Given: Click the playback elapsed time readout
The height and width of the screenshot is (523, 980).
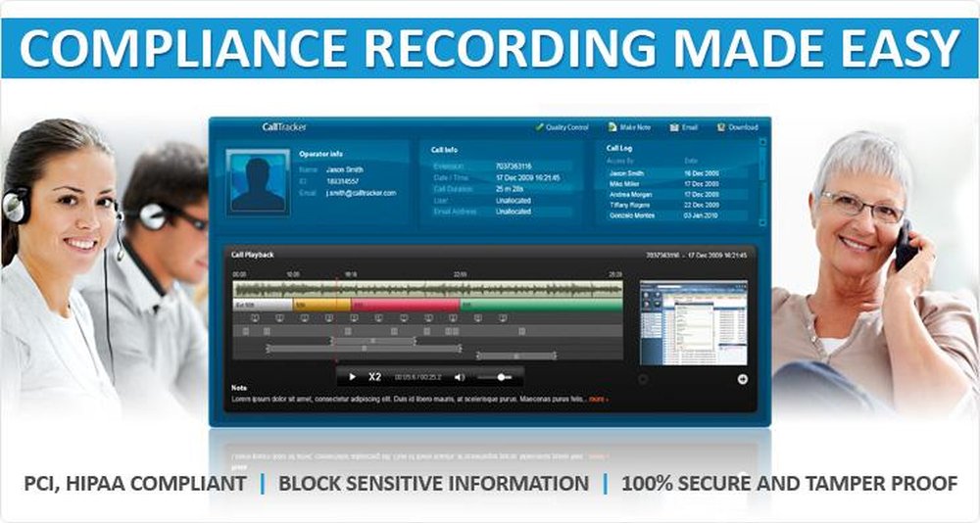Looking at the screenshot, I should click(418, 377).
